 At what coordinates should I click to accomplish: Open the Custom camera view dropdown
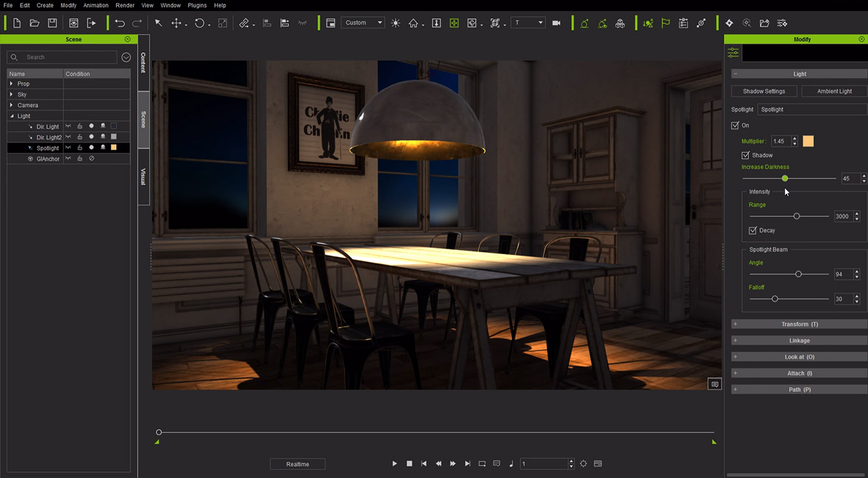point(363,22)
